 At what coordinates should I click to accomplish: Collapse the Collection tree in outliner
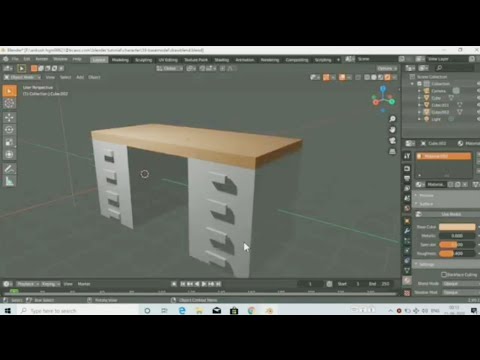(412, 84)
